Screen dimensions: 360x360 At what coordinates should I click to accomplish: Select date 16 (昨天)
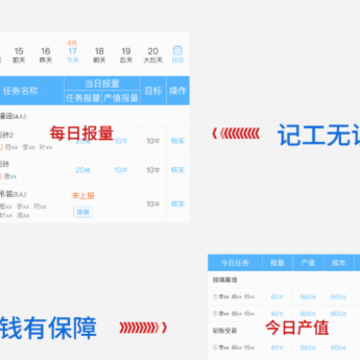[x=46, y=55]
